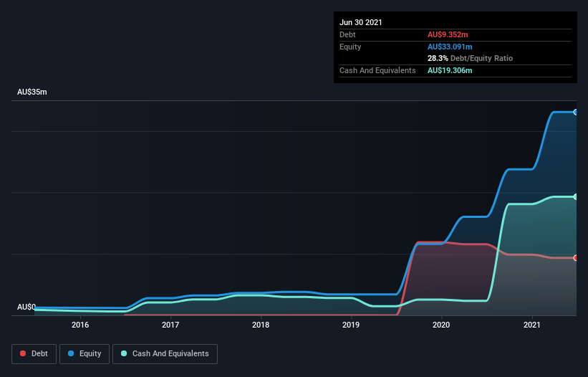This screenshot has width=588, height=377.
Task: Click the AU$35m y-axis label
Action: click(x=32, y=92)
